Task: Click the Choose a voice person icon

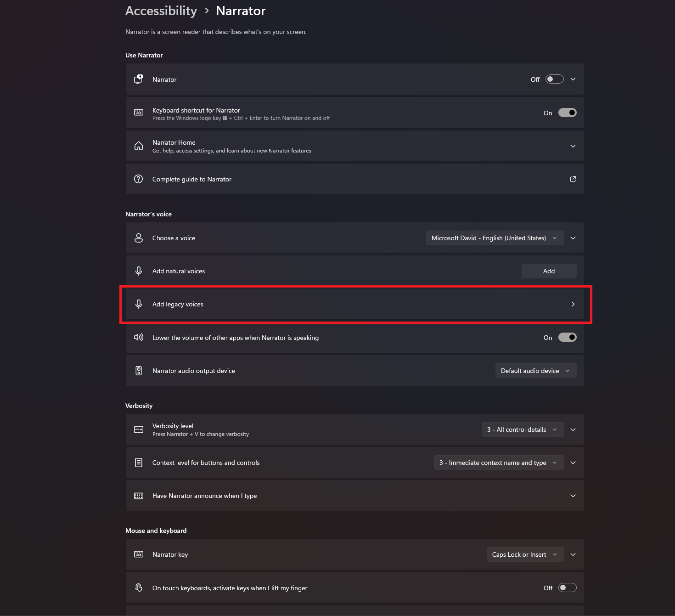Action: [x=138, y=238]
